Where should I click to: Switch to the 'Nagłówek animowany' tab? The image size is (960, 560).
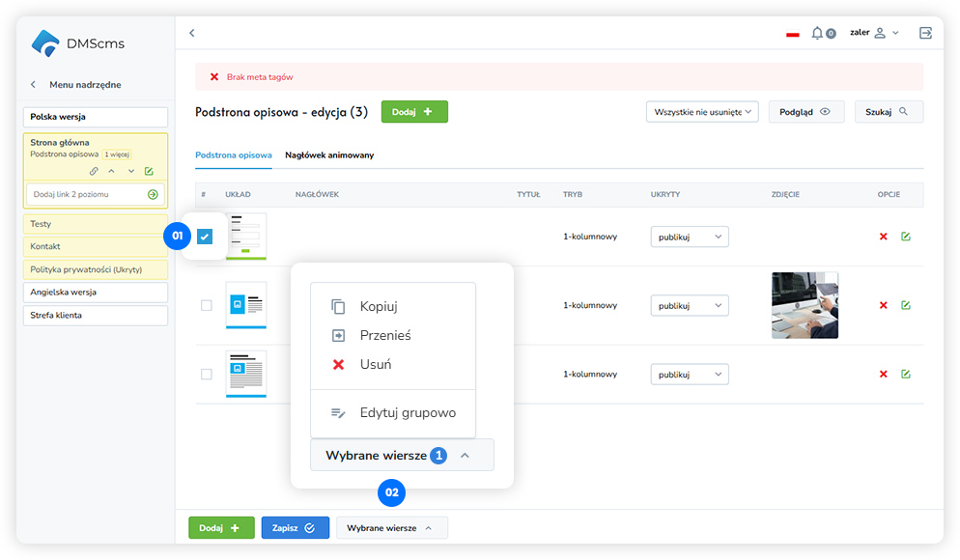pos(329,154)
